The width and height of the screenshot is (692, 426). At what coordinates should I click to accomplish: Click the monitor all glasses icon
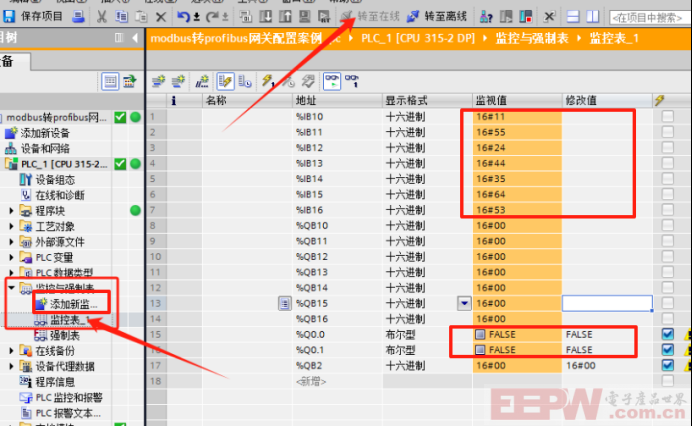(x=332, y=81)
